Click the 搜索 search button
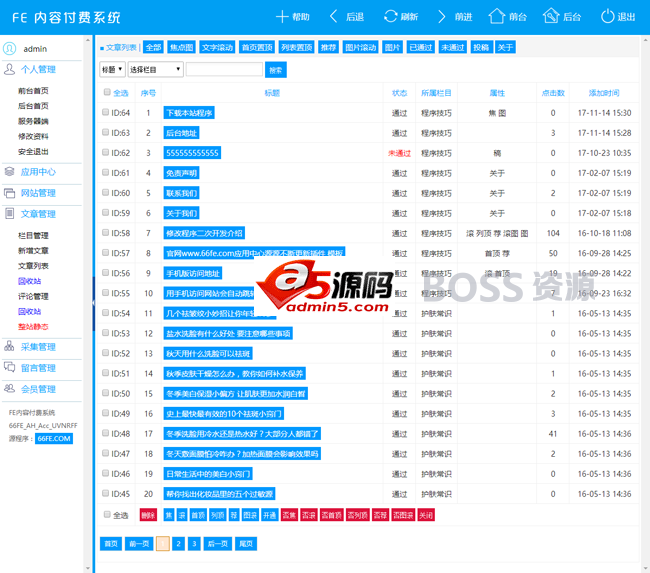 276,70
